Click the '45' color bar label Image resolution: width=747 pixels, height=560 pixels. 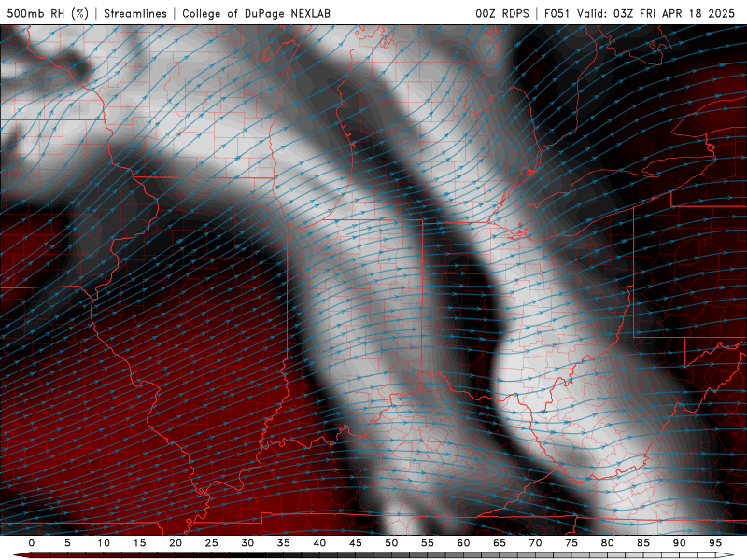[x=356, y=543]
